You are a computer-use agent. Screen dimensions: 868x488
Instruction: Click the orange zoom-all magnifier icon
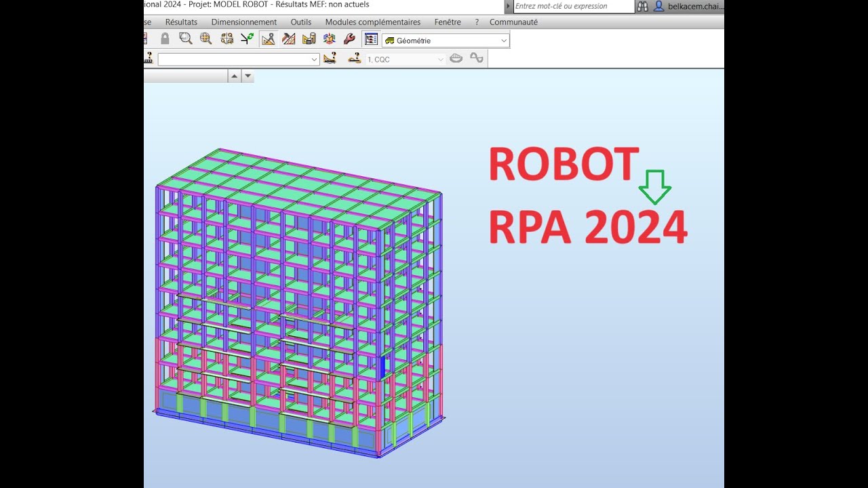click(205, 39)
